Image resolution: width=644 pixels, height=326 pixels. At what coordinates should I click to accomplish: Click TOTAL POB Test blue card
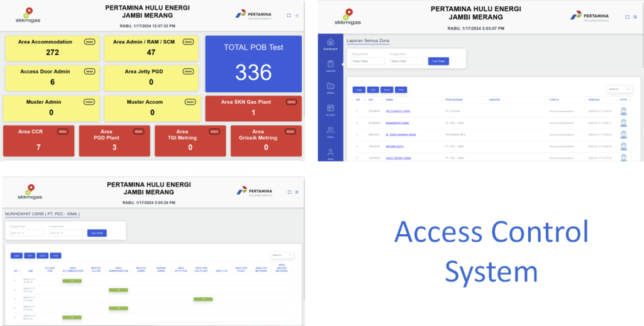tap(253, 64)
